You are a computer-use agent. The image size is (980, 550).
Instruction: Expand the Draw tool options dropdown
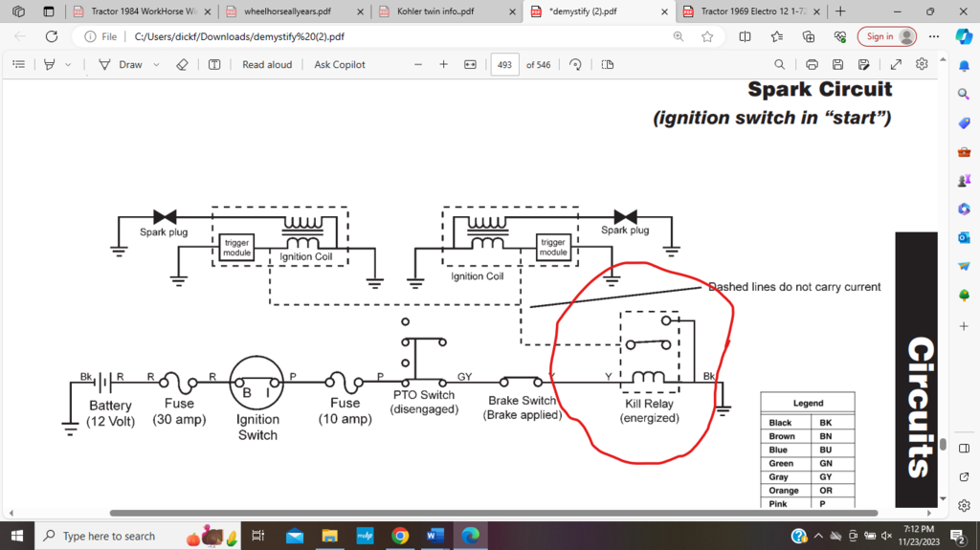tap(156, 65)
